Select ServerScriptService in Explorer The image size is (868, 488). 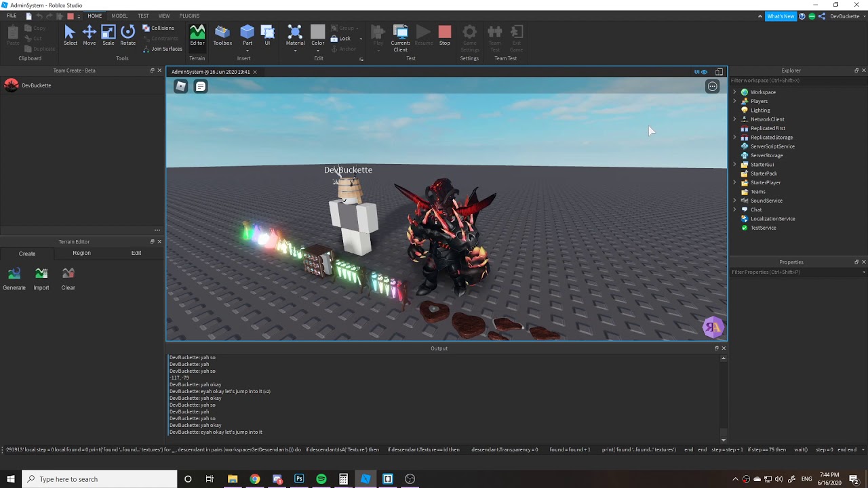coord(772,146)
